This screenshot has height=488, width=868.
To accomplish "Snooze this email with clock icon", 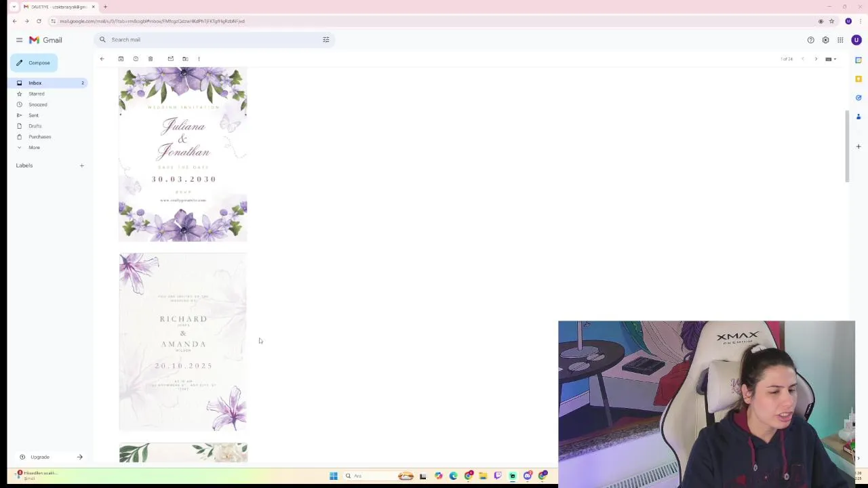I will click(136, 59).
